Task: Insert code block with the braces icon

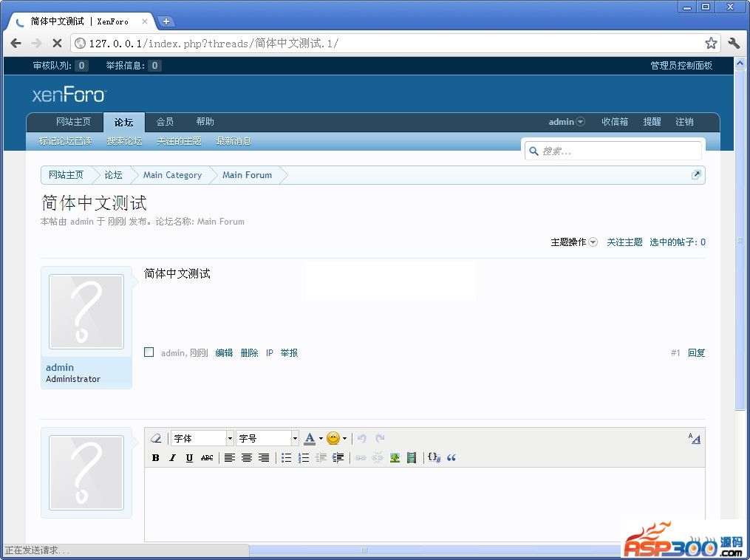Action: [x=434, y=457]
